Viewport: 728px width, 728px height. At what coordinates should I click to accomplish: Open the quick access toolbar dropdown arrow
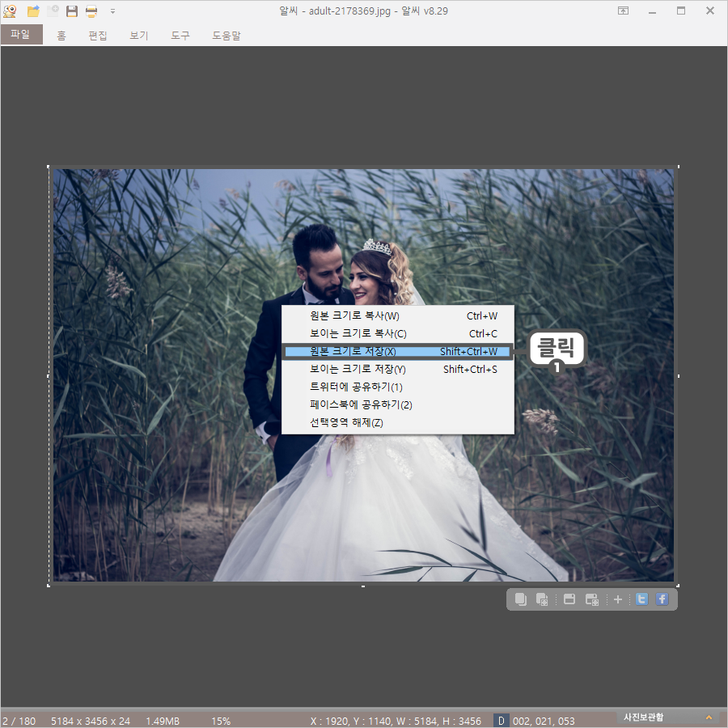112,11
